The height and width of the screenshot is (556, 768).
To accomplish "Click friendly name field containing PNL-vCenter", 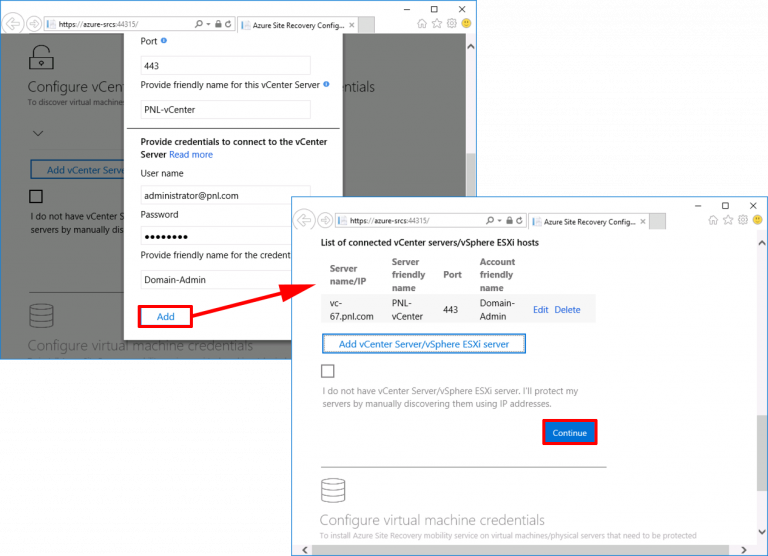I will pos(225,109).
